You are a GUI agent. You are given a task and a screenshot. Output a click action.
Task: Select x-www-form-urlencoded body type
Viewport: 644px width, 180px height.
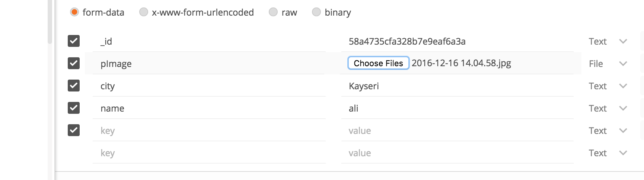click(144, 12)
